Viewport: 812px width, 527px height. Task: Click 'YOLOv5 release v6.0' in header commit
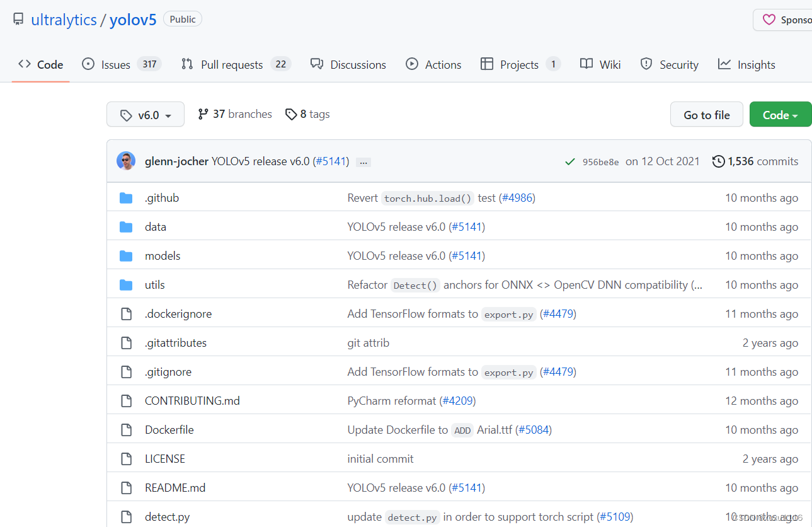tap(261, 161)
